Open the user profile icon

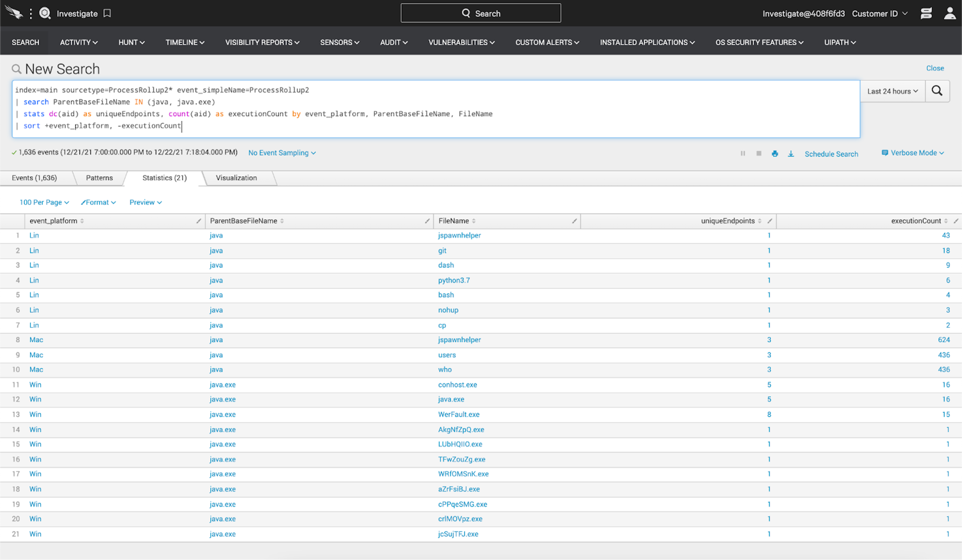click(x=950, y=13)
